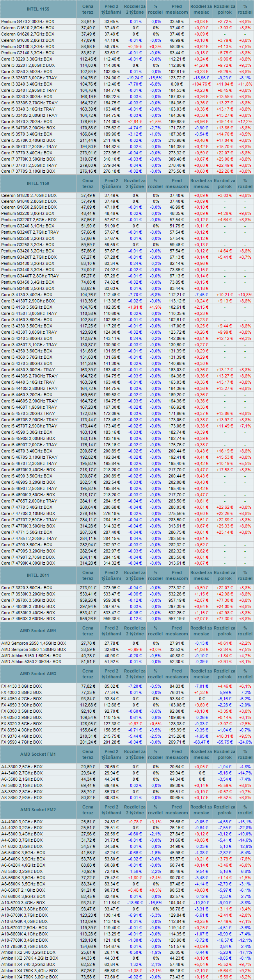Click the -68,47 € monthly difference value
This screenshot has width=254, height=980.
click(201, 742)
